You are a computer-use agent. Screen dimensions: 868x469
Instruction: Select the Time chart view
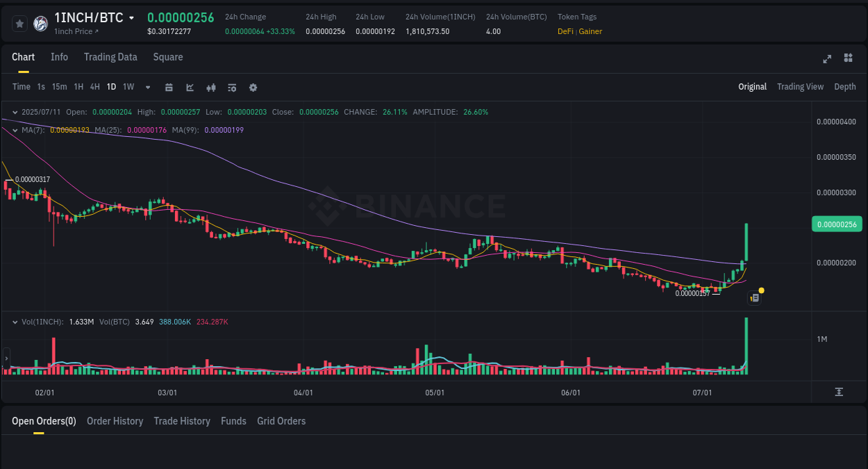tap(22, 87)
